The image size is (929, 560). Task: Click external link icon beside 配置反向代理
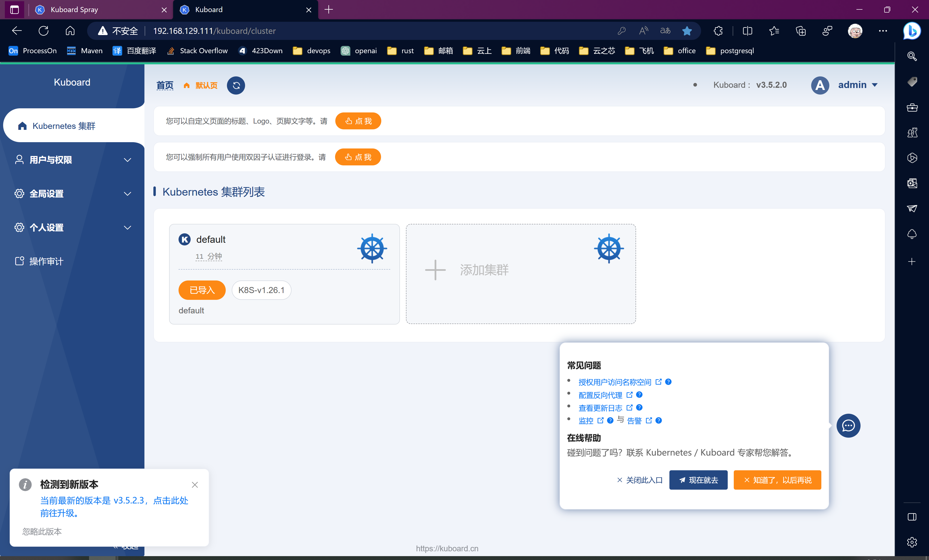(629, 395)
